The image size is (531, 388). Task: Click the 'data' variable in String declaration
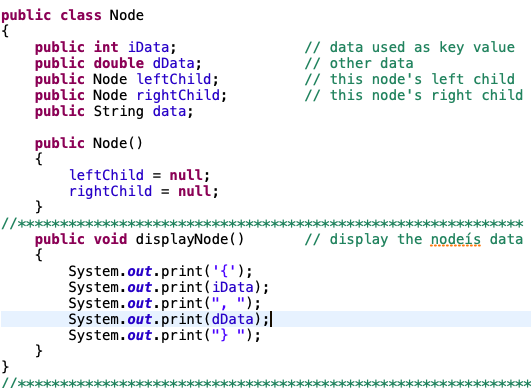[x=169, y=111]
